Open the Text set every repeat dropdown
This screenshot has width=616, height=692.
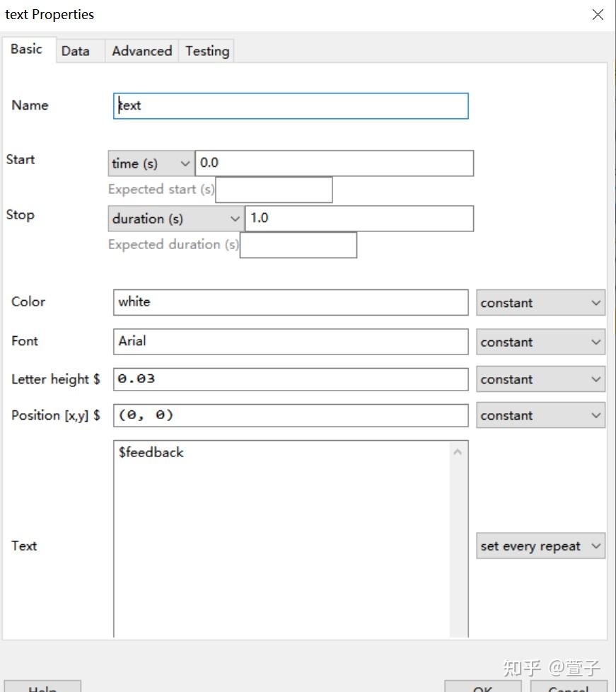tap(540, 546)
